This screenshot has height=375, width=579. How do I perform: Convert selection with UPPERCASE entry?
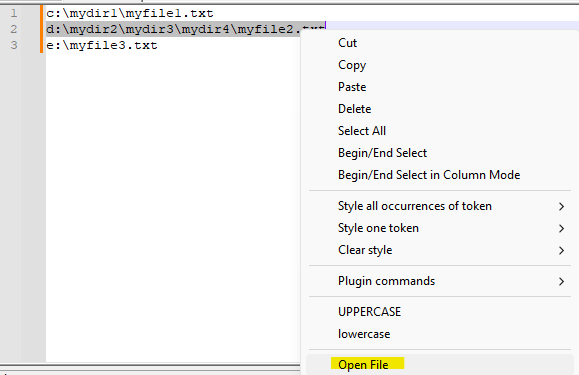pyautogui.click(x=369, y=312)
